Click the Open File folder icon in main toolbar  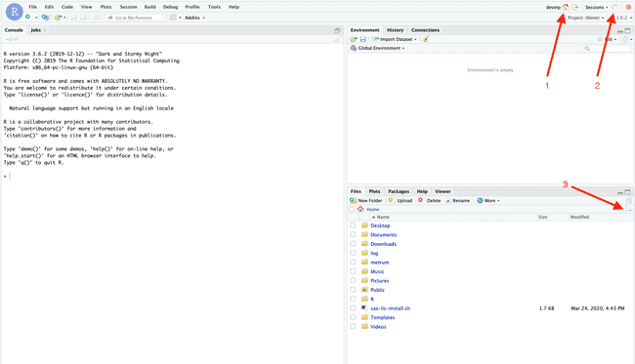click(x=58, y=18)
